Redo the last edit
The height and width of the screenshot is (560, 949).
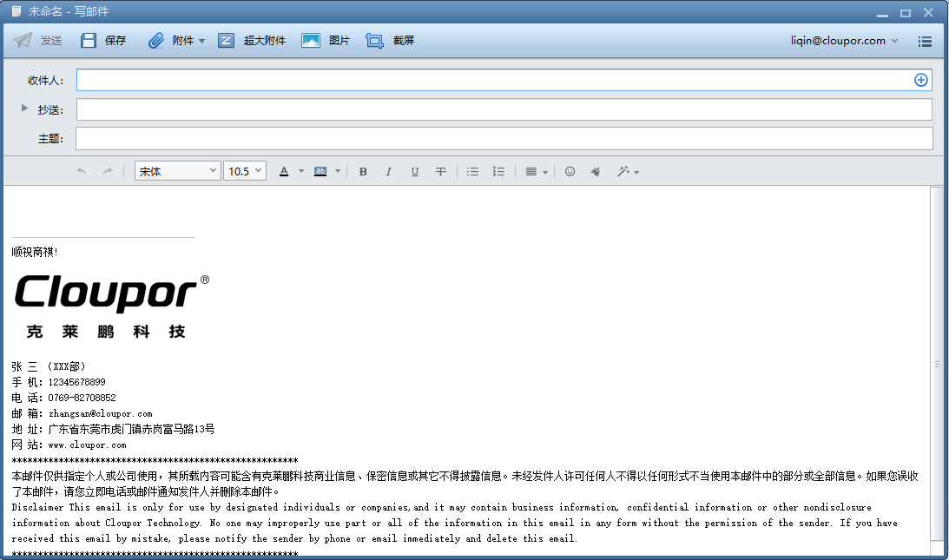point(108,171)
